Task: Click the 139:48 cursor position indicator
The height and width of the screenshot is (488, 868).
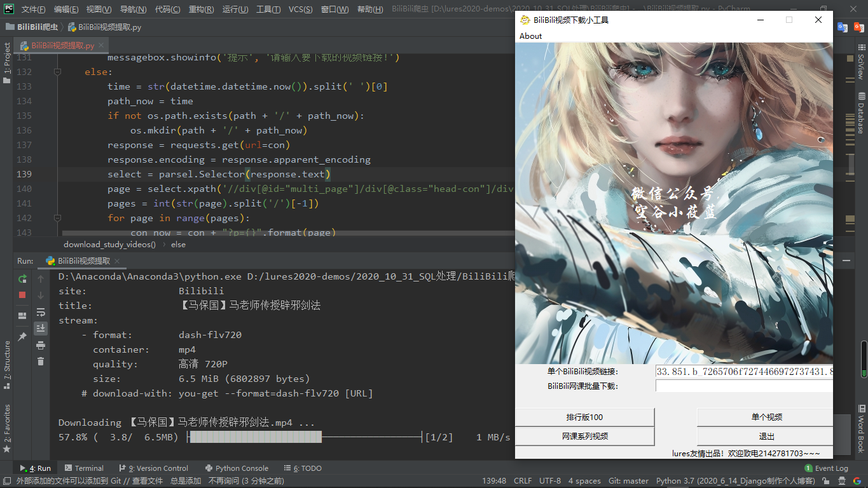Action: [x=494, y=481]
